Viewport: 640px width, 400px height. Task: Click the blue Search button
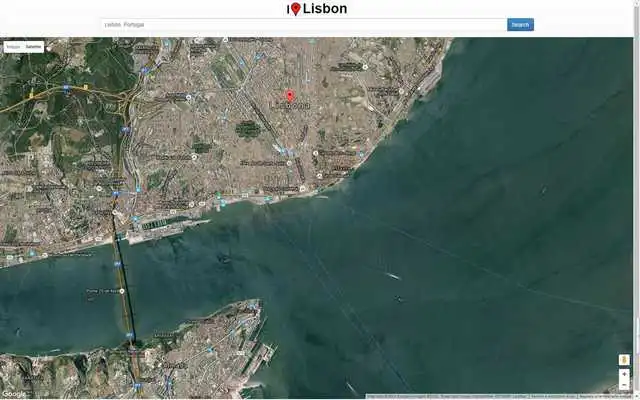pyautogui.click(x=520, y=24)
